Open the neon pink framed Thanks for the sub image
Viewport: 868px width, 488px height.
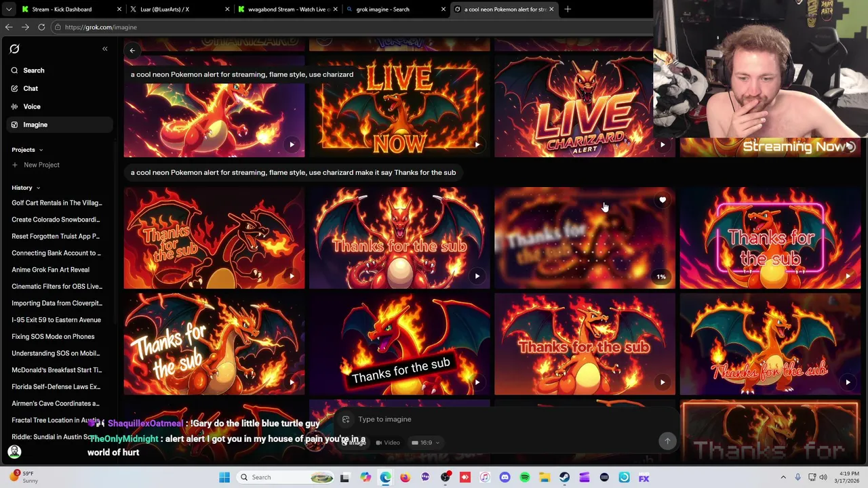click(770, 238)
